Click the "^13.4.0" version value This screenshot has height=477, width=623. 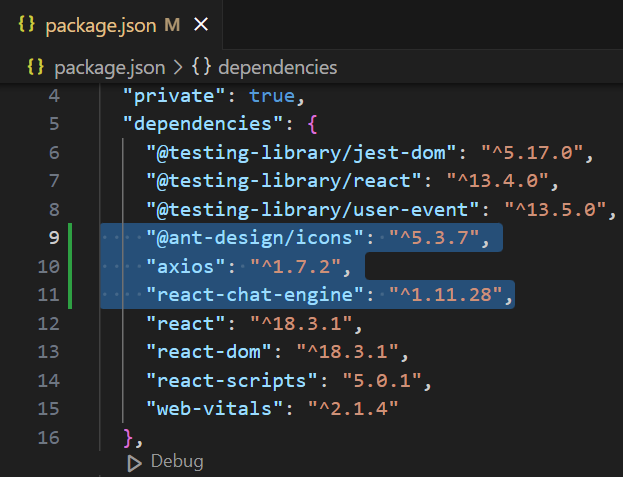[x=498, y=181]
